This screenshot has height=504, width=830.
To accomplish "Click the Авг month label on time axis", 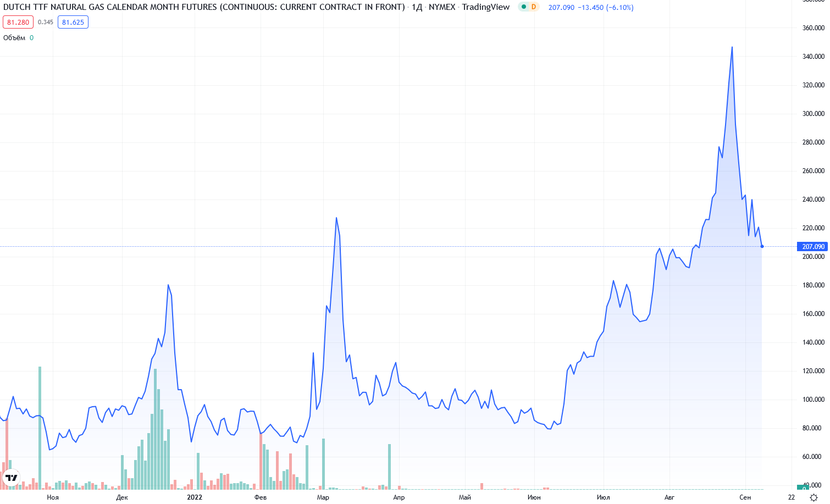I will (x=669, y=497).
